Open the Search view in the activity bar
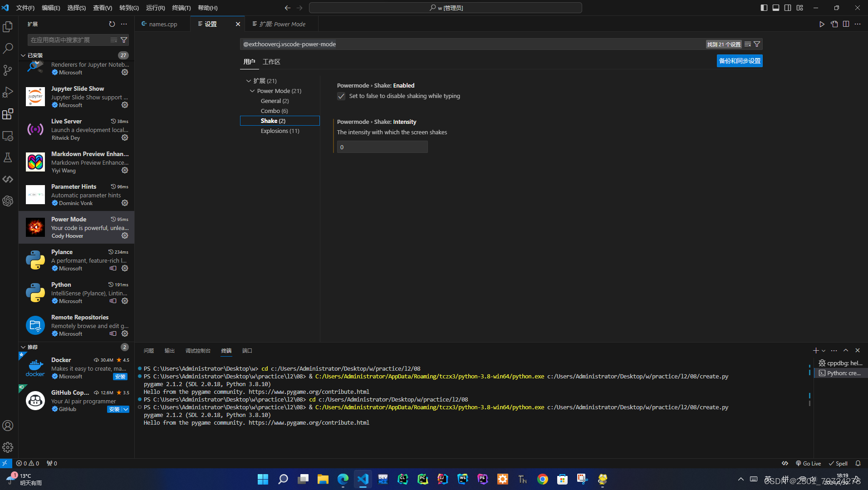This screenshot has width=868, height=490. (7, 48)
